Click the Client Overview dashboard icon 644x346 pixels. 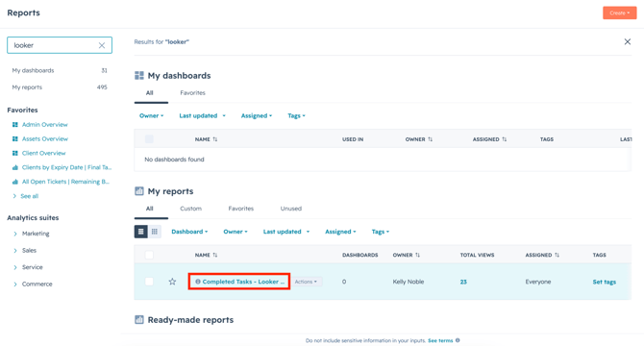(15, 153)
